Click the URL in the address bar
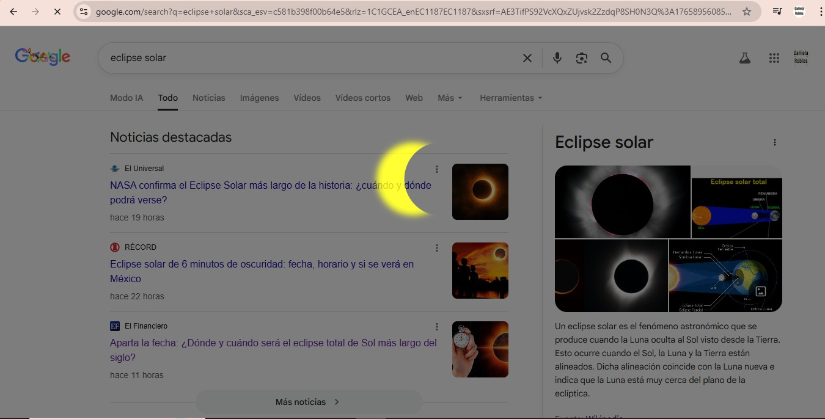This screenshot has width=825, height=419. (413, 12)
